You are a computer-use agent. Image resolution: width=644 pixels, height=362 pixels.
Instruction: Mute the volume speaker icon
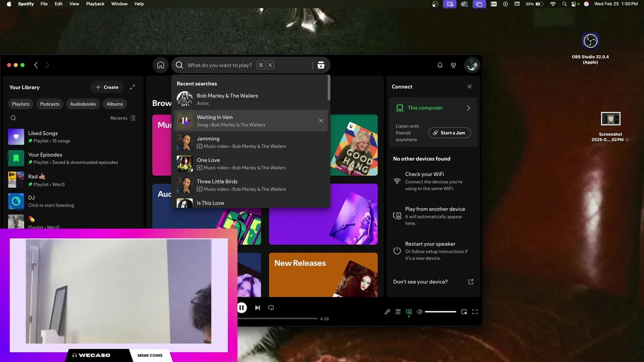pyautogui.click(x=420, y=312)
